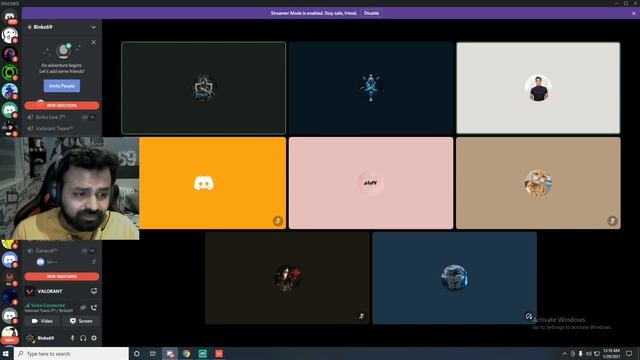
Task: Select the tan tile with tiger avatar
Action: (x=538, y=183)
